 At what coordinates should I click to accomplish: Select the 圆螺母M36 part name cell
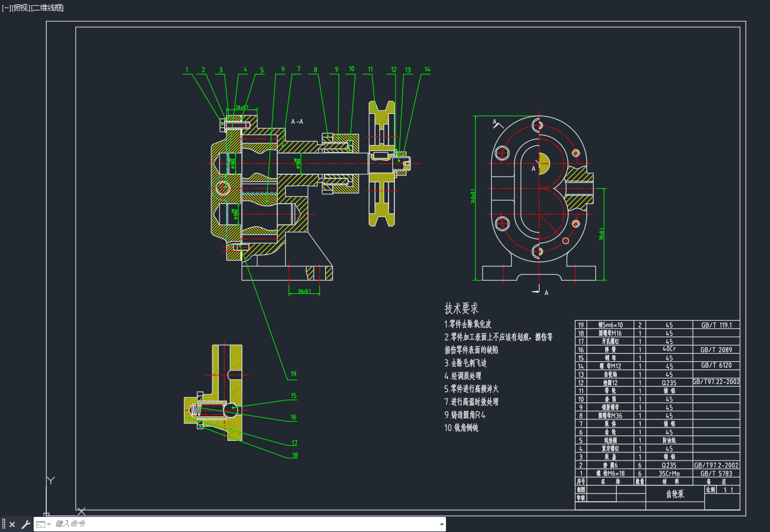click(x=610, y=415)
